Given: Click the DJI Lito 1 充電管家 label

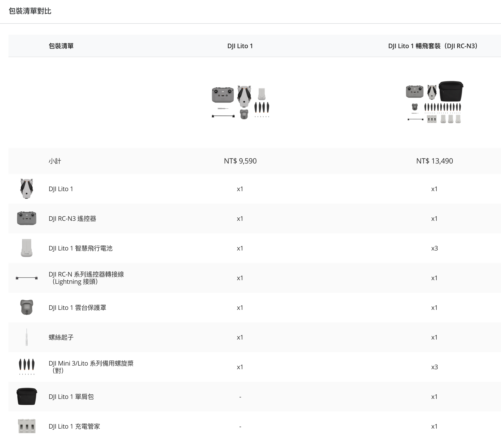Looking at the screenshot, I should click(74, 426).
